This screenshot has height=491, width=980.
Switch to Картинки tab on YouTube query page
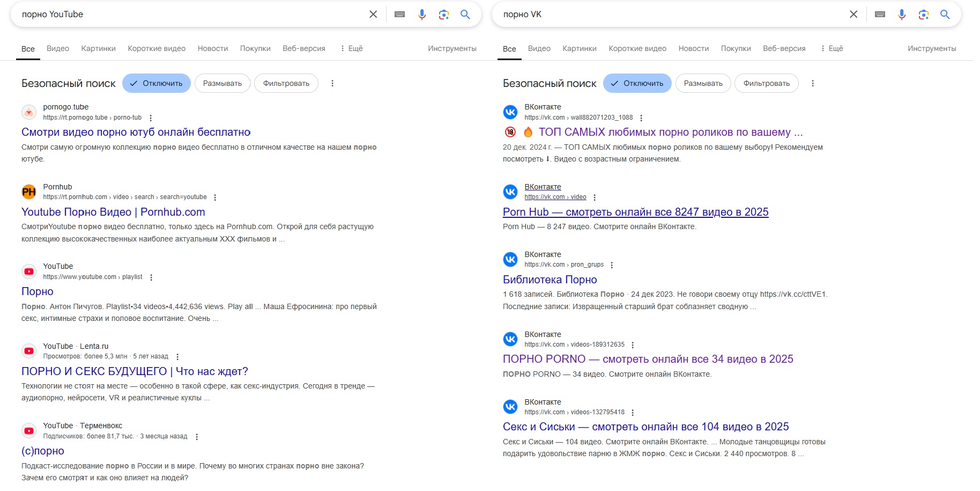tap(98, 48)
